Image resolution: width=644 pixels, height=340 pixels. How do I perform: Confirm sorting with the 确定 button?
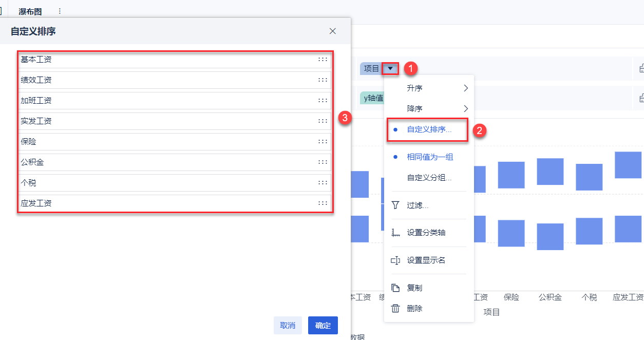323,325
